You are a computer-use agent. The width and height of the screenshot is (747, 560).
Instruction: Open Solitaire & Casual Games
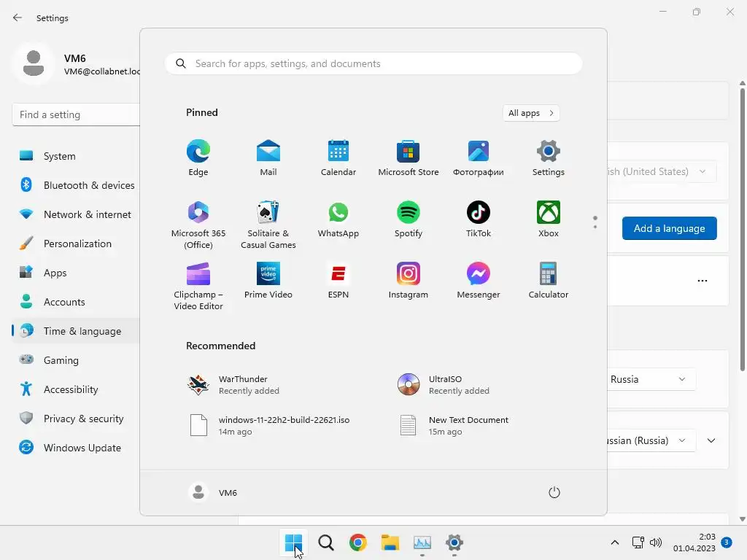[268, 225]
